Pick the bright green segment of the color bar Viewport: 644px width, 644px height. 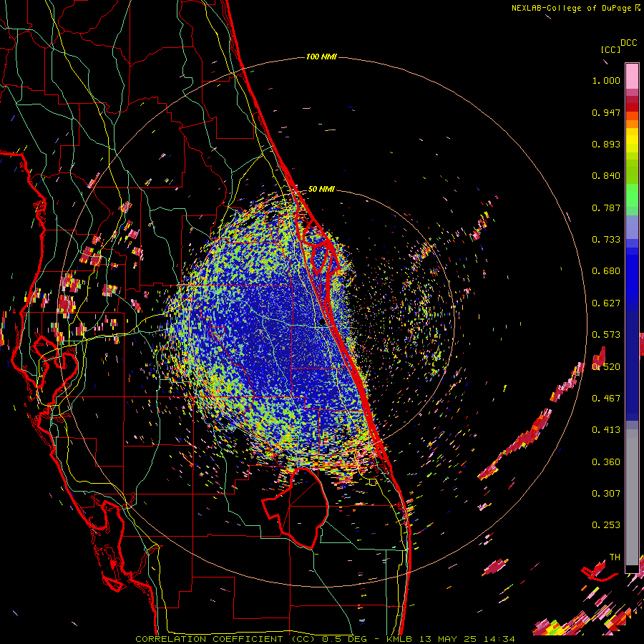pos(632,195)
